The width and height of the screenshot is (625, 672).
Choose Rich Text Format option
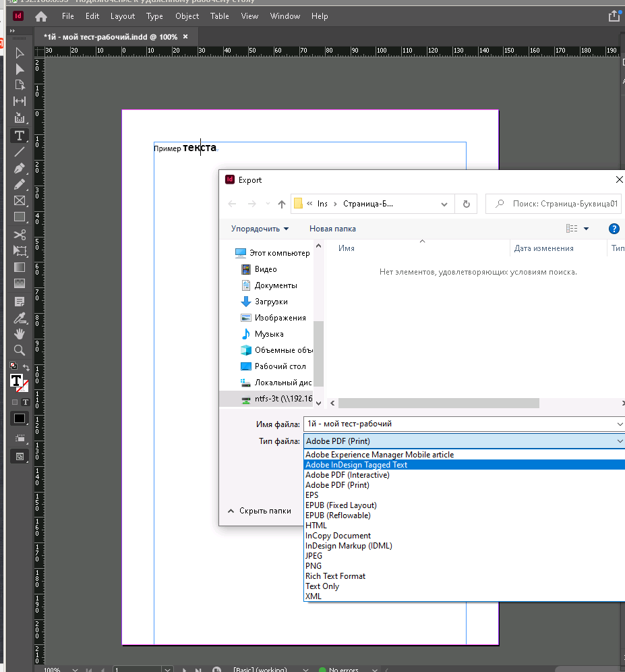tap(335, 576)
